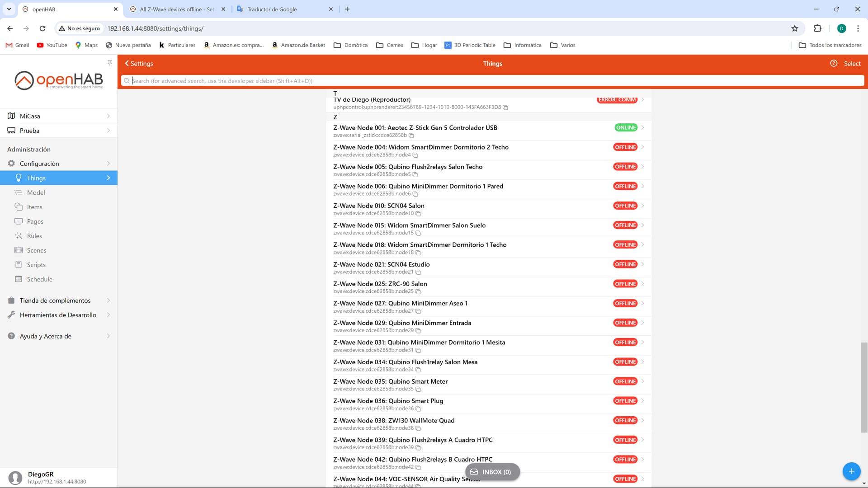Open Z-Wave Node 034 Flush1relay Salon Mesa
The height and width of the screenshot is (488, 868).
[x=489, y=366]
